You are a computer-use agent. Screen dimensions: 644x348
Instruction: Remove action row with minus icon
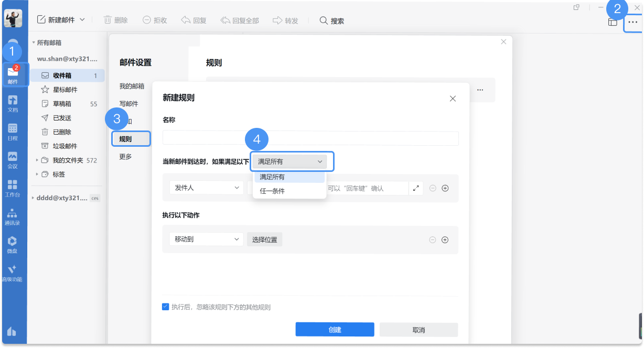(433, 240)
